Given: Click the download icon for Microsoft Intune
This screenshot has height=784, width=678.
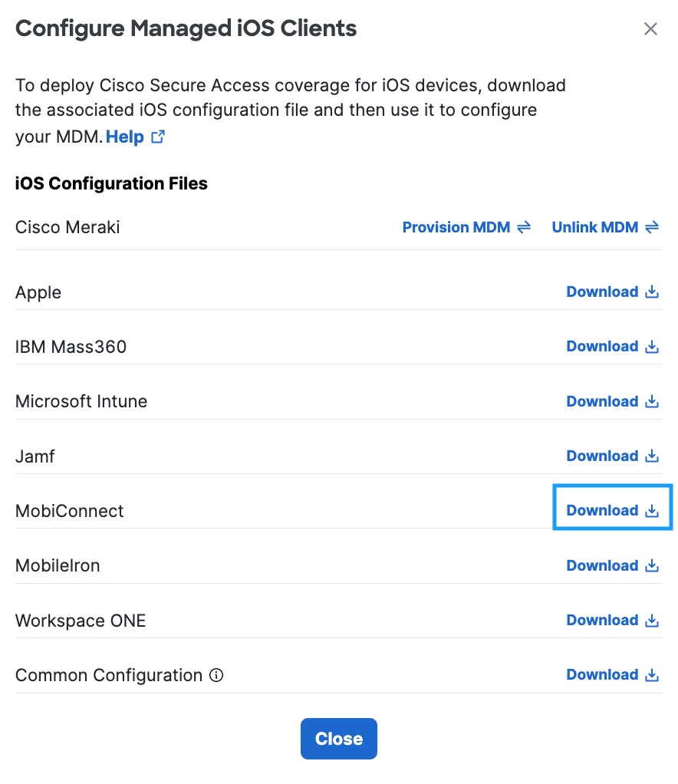Looking at the screenshot, I should click(651, 401).
